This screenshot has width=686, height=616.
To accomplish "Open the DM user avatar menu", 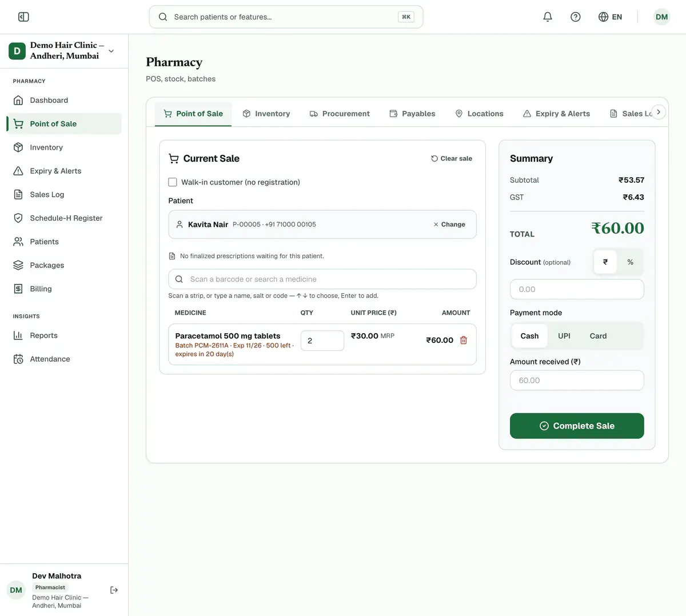I will tap(661, 17).
